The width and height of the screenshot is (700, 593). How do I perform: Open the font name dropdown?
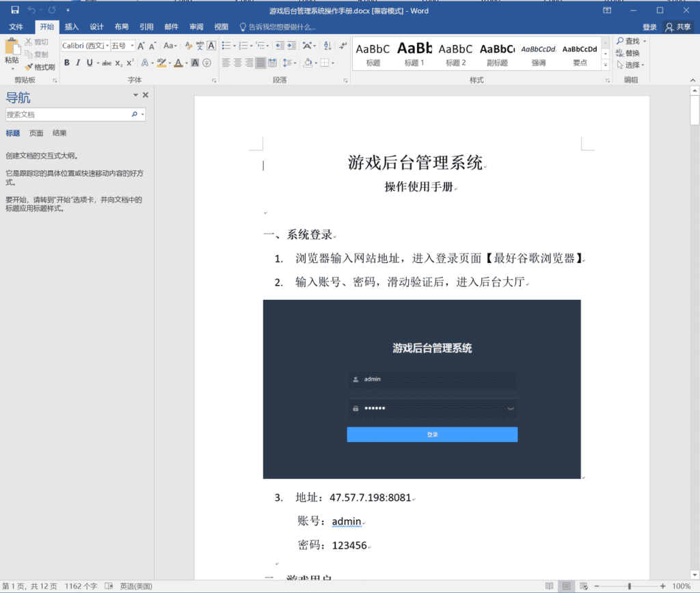click(108, 46)
